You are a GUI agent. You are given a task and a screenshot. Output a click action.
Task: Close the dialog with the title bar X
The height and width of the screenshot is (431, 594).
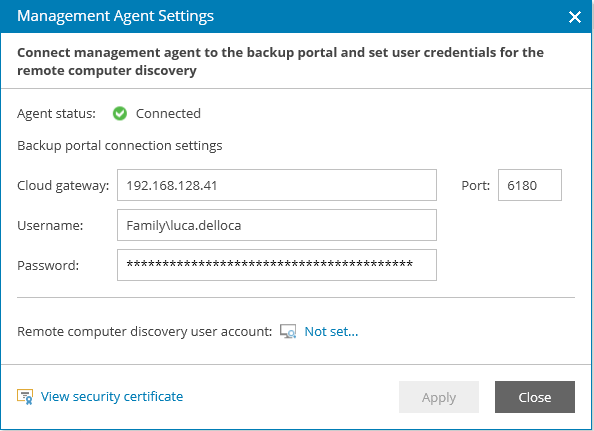575,17
